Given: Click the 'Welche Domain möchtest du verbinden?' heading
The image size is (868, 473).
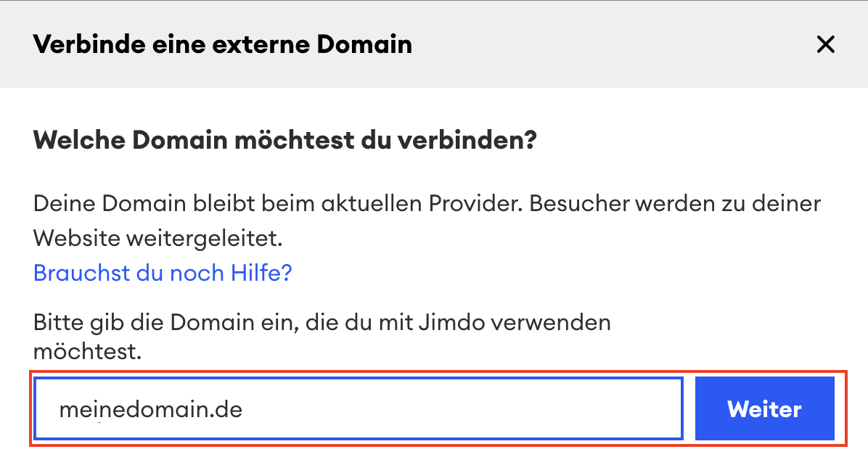Looking at the screenshot, I should [x=284, y=140].
